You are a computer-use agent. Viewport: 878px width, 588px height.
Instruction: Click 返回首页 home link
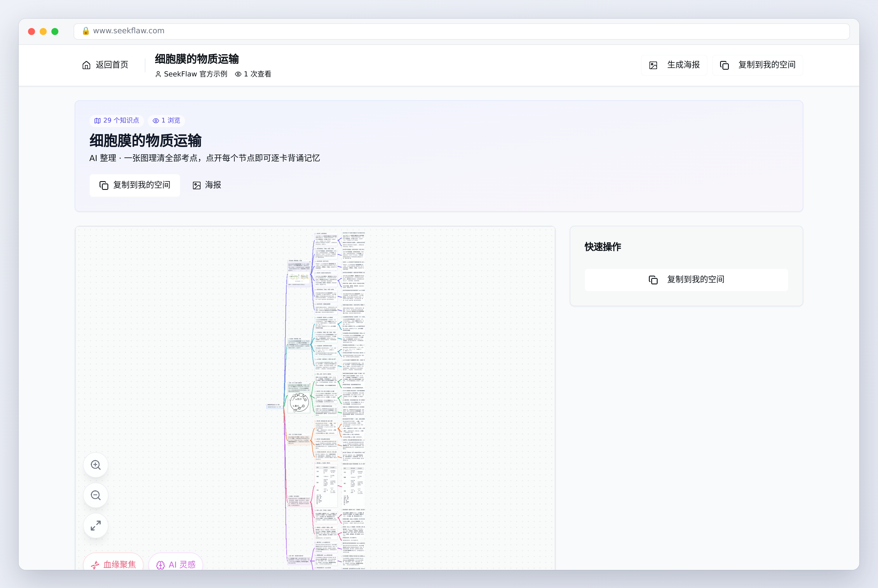pyautogui.click(x=105, y=65)
